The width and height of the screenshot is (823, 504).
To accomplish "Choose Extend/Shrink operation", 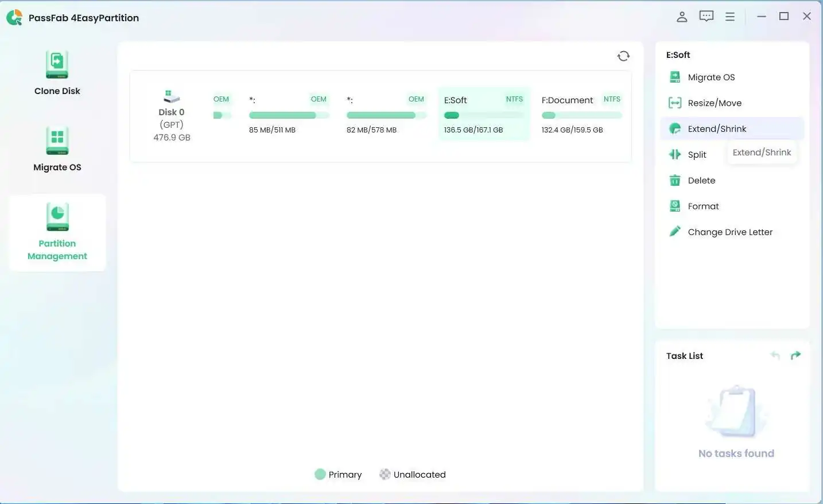I will 732,128.
